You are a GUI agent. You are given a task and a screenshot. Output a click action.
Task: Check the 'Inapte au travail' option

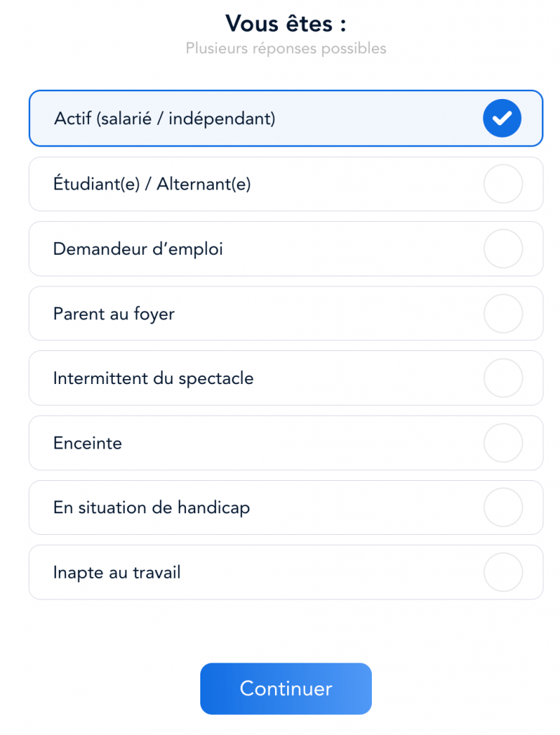[x=286, y=571]
